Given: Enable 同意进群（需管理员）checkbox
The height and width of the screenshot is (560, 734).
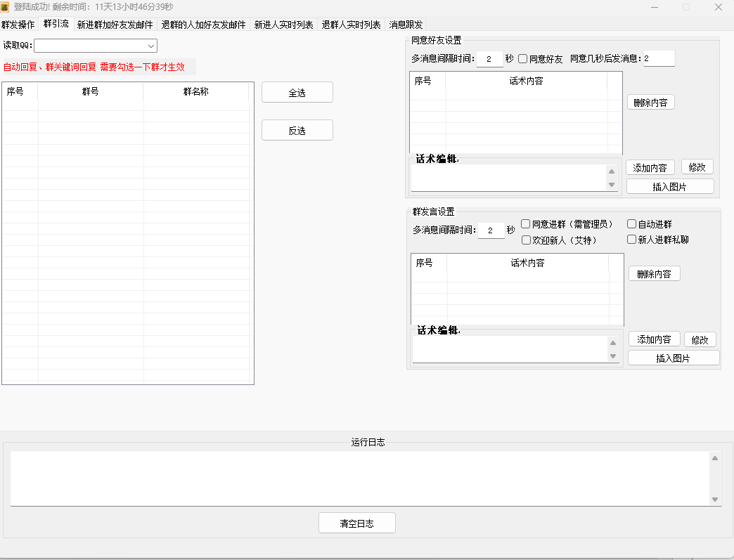Looking at the screenshot, I should pyautogui.click(x=526, y=223).
